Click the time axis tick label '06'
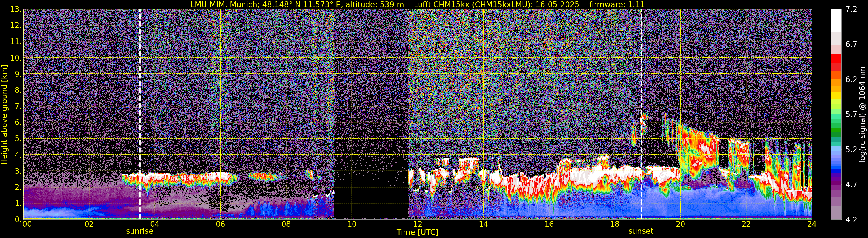868x238 pixels. 220,224
